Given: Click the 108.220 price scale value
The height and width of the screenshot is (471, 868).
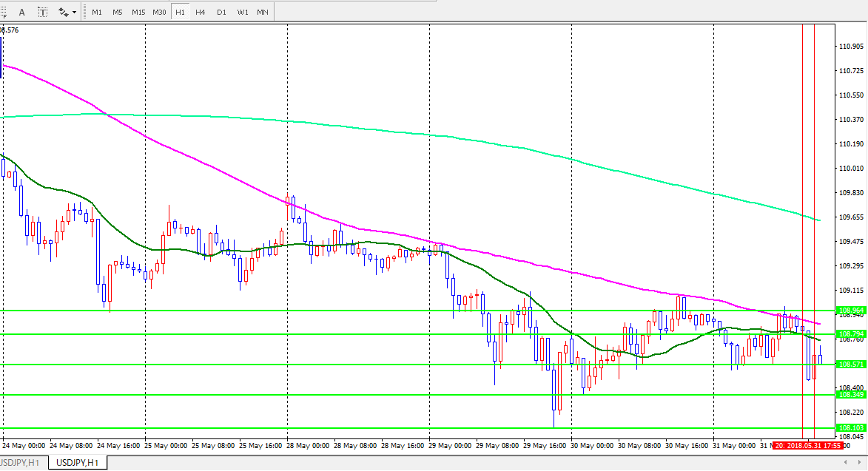Looking at the screenshot, I should pos(852,413).
